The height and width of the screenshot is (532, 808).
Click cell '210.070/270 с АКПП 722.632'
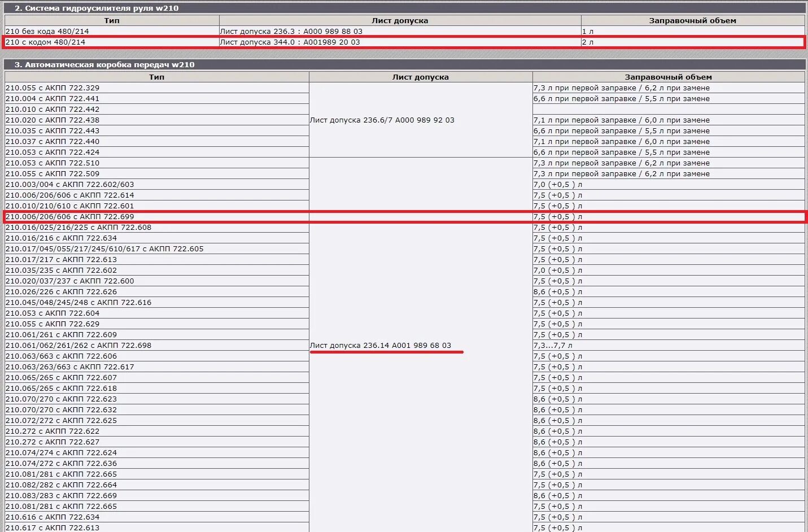coord(157,409)
